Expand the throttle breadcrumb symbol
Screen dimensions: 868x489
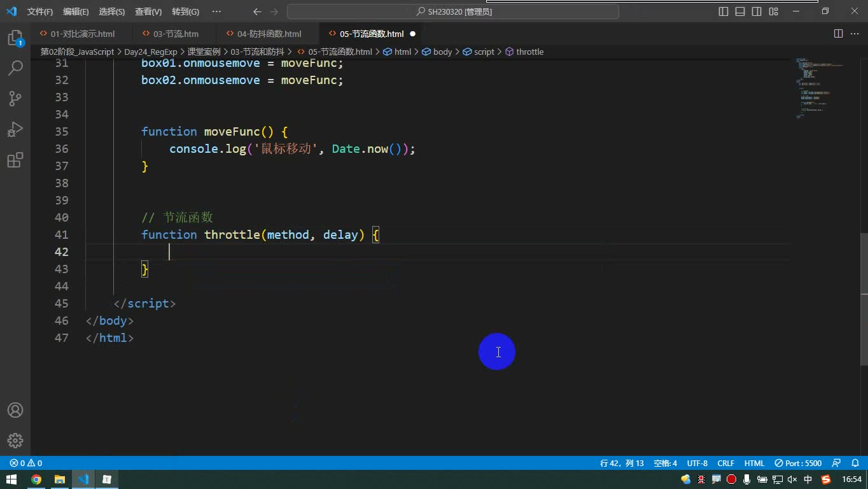524,52
